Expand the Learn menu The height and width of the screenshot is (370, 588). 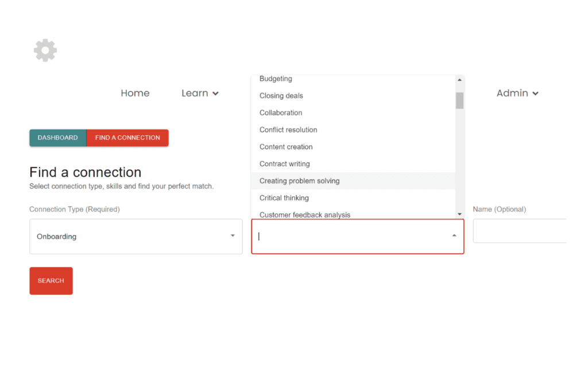click(200, 93)
